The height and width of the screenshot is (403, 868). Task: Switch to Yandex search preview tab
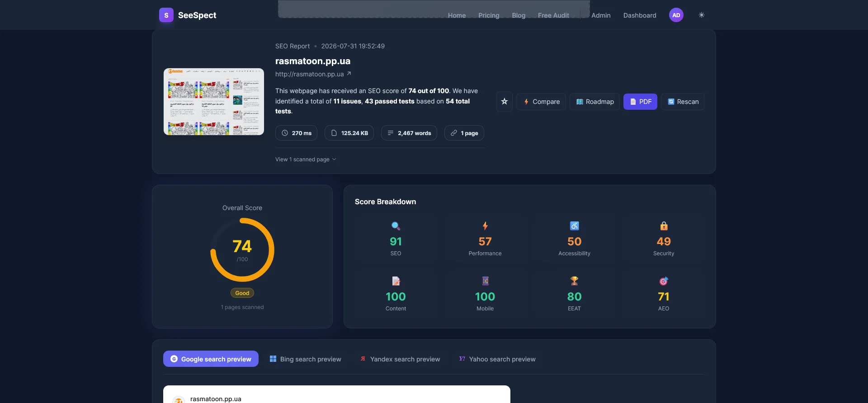(x=400, y=359)
